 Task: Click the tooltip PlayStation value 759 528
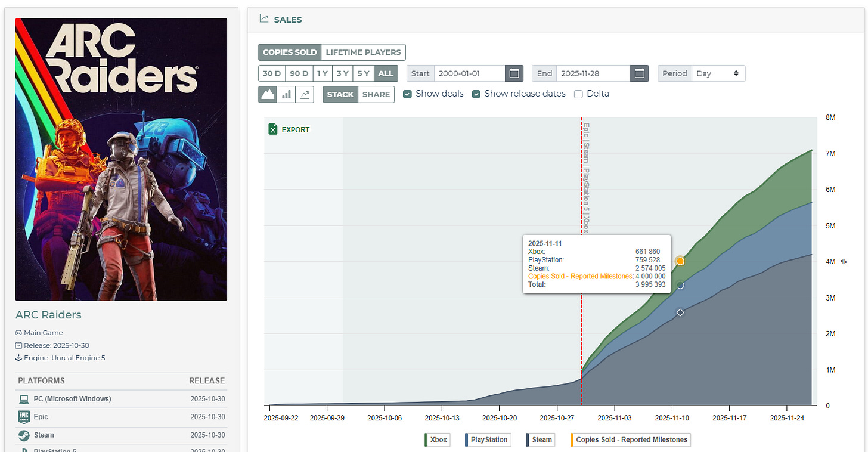coord(647,260)
